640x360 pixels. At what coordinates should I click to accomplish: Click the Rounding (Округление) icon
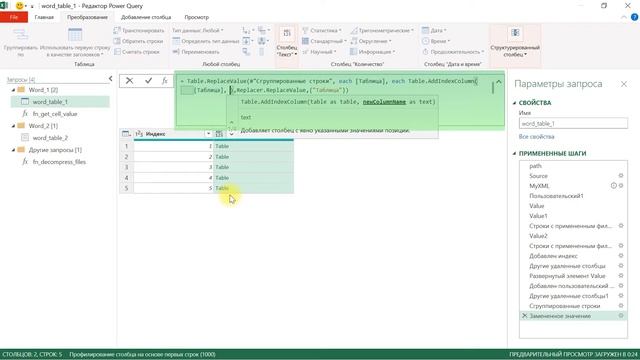point(354,41)
